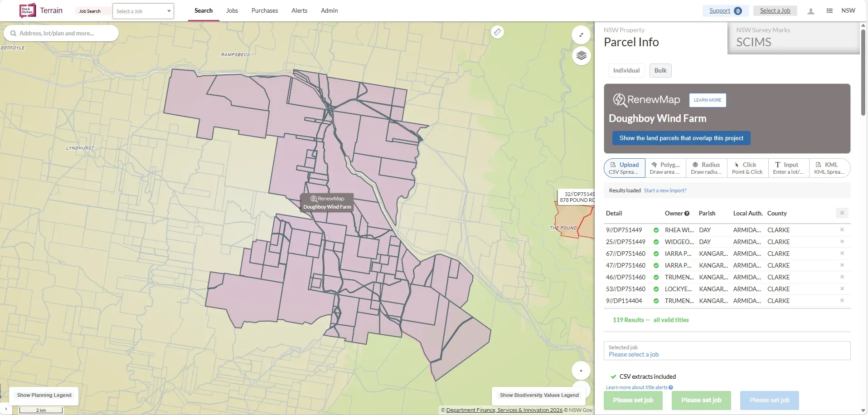Image resolution: width=868 pixels, height=415 pixels.
Task: Open the Purchases menu
Action: tap(265, 11)
